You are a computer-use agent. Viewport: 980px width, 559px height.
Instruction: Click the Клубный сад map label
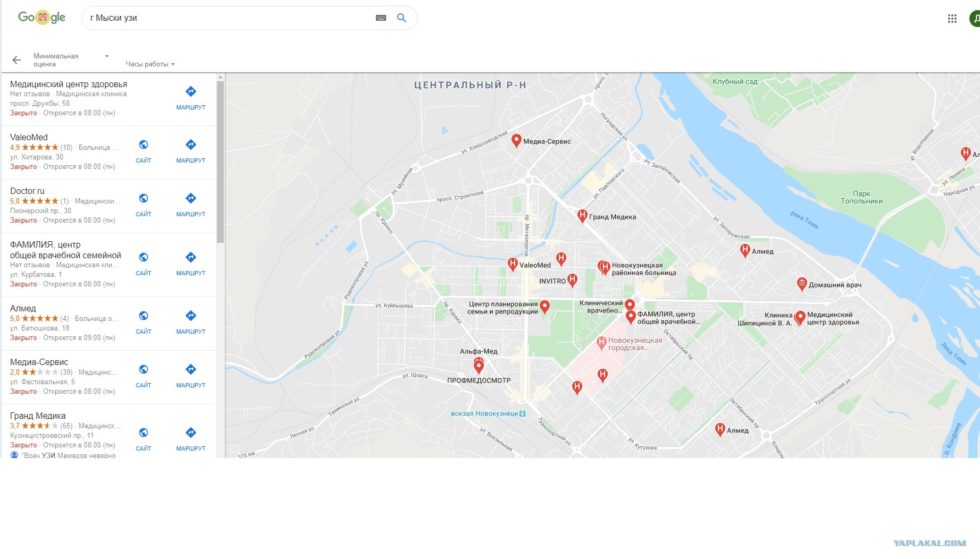coord(735,81)
